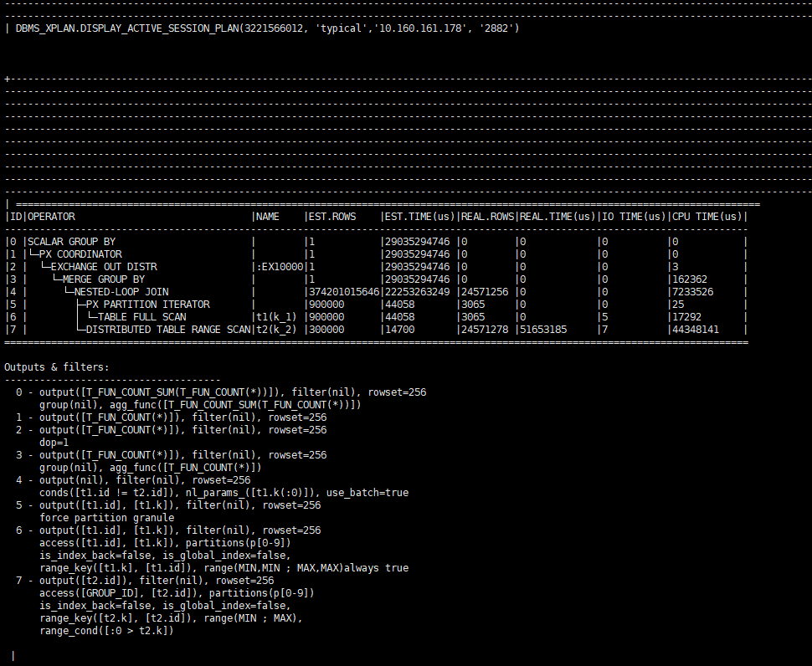812x666 pixels.
Task: Select the MERGE GROUP BY operator
Action: pyautogui.click(x=105, y=279)
